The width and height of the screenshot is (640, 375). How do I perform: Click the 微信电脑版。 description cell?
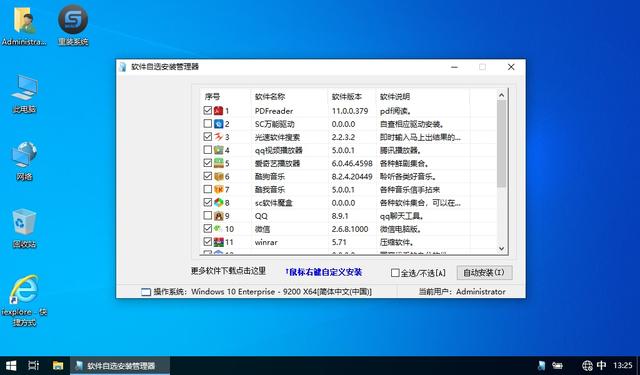(x=401, y=229)
